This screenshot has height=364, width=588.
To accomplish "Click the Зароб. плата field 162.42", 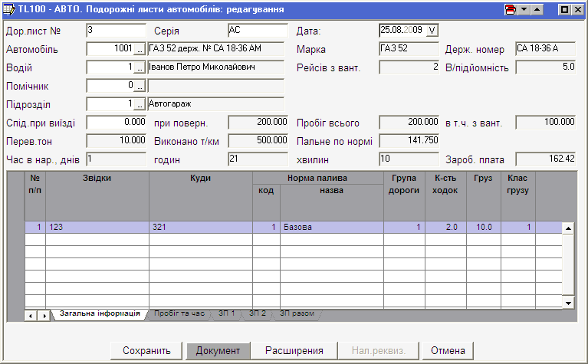I will (545, 159).
